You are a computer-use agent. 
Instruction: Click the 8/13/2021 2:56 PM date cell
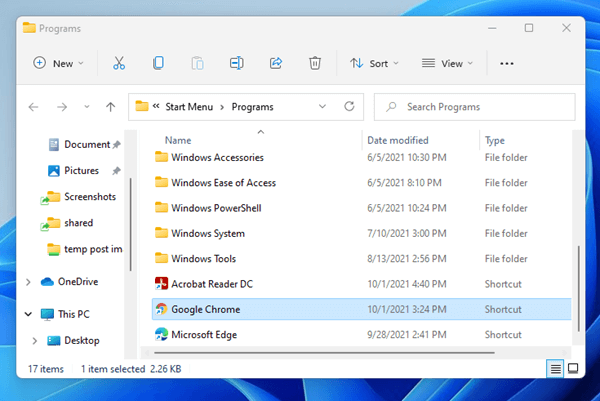click(407, 259)
